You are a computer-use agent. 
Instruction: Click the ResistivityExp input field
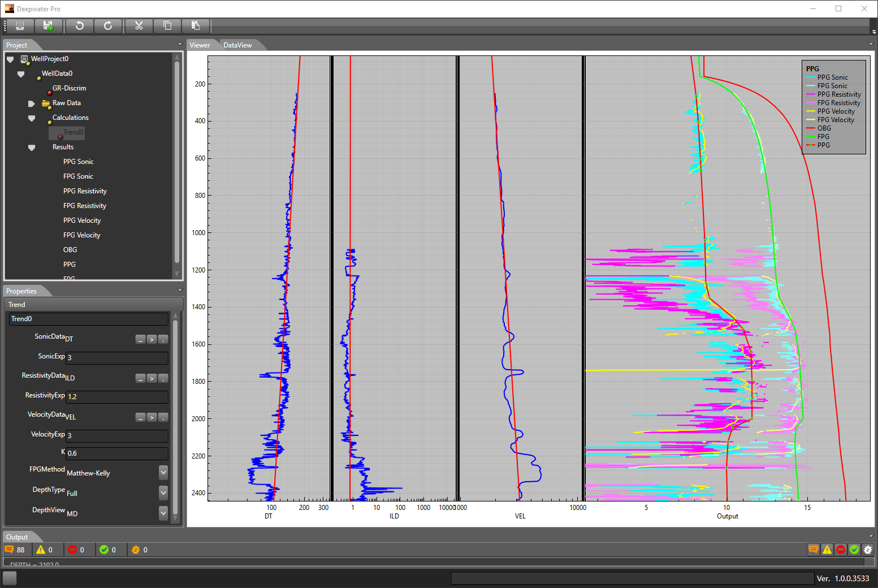coord(117,397)
